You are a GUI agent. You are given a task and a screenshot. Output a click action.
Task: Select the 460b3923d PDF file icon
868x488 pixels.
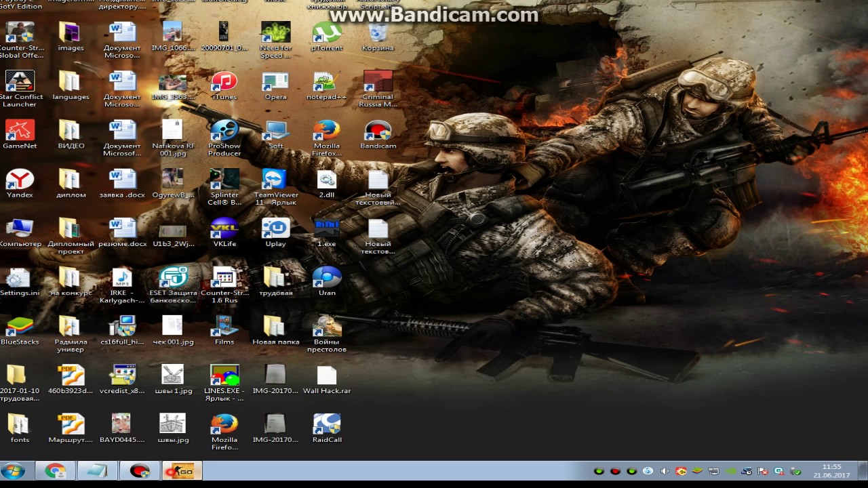pos(71,379)
